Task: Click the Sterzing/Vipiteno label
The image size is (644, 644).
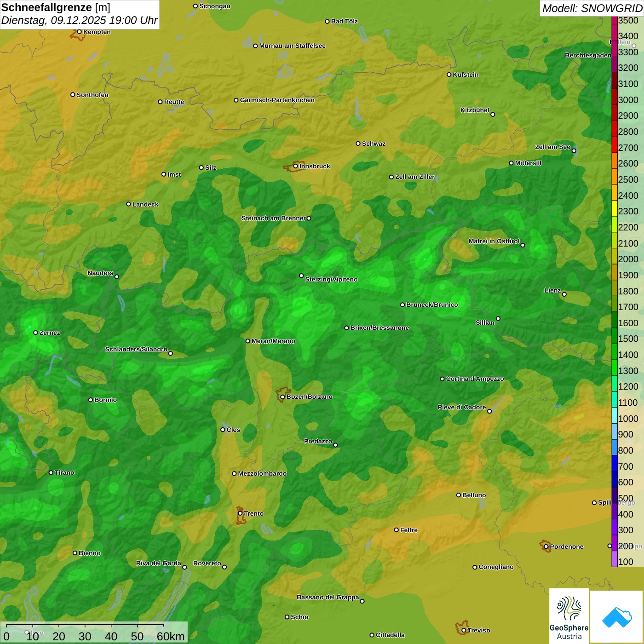Action: tap(331, 279)
